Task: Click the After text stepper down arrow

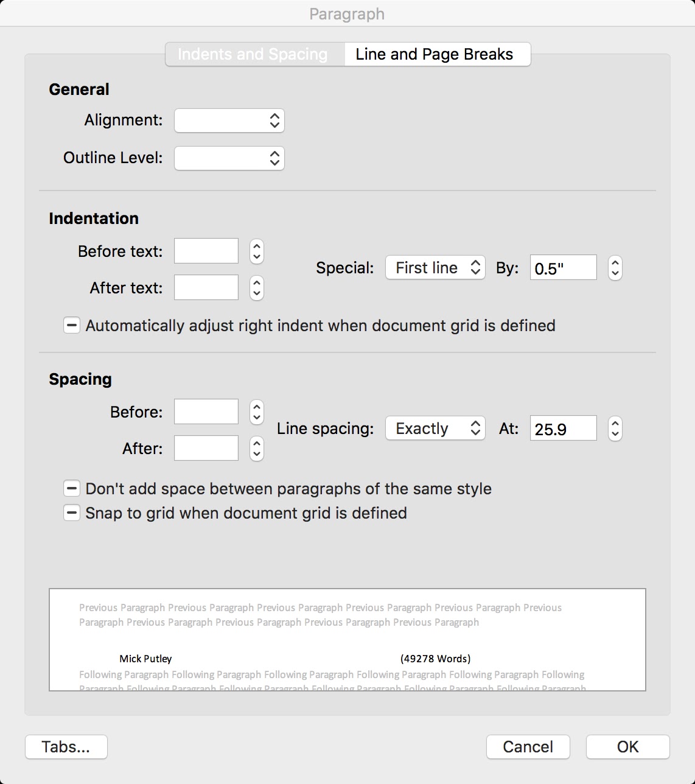Action: point(256,293)
